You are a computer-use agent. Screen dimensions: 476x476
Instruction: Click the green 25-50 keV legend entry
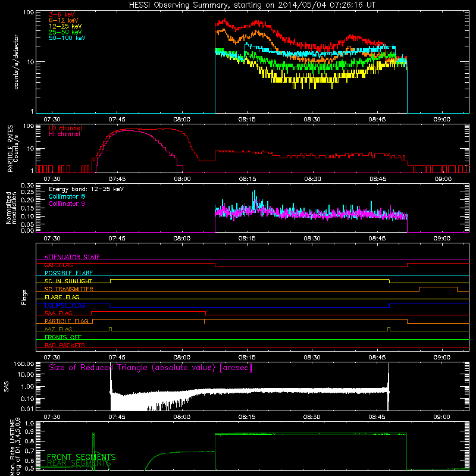point(65,32)
